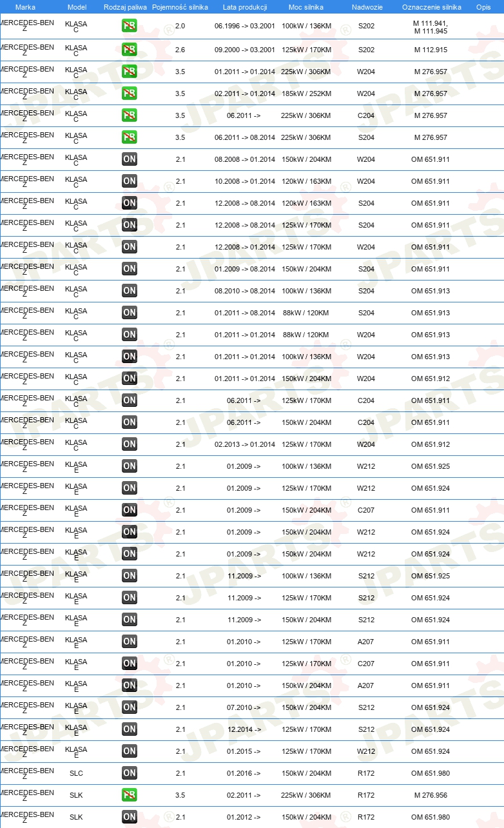Select the SLC model cell
This screenshot has width=504, height=828.
(x=76, y=773)
